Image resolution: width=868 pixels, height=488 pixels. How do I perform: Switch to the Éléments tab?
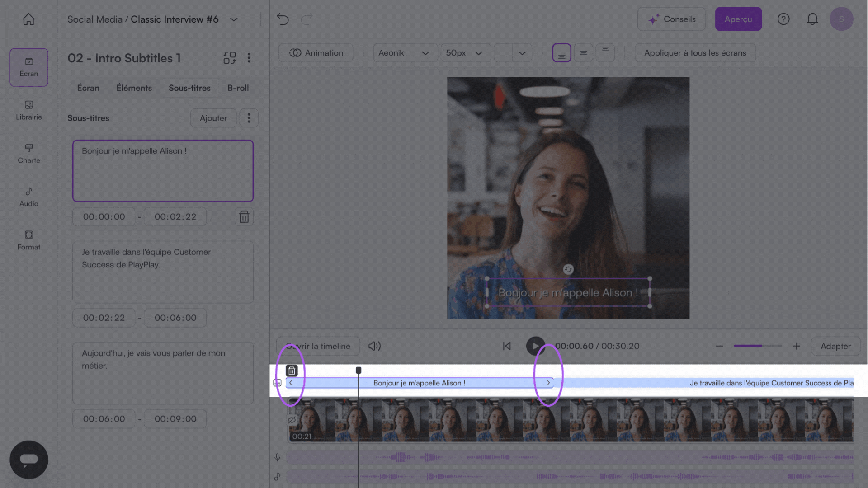(134, 88)
